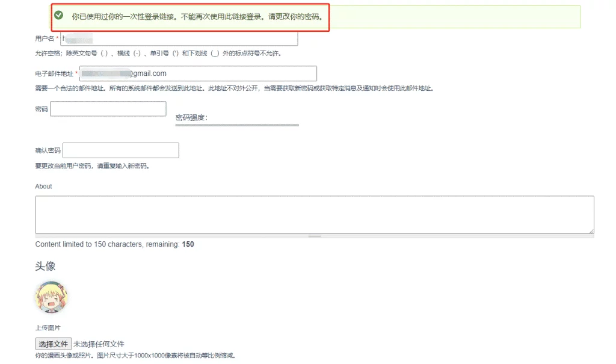
Task: Select the 确认密码 confirm password field
Action: (120, 150)
